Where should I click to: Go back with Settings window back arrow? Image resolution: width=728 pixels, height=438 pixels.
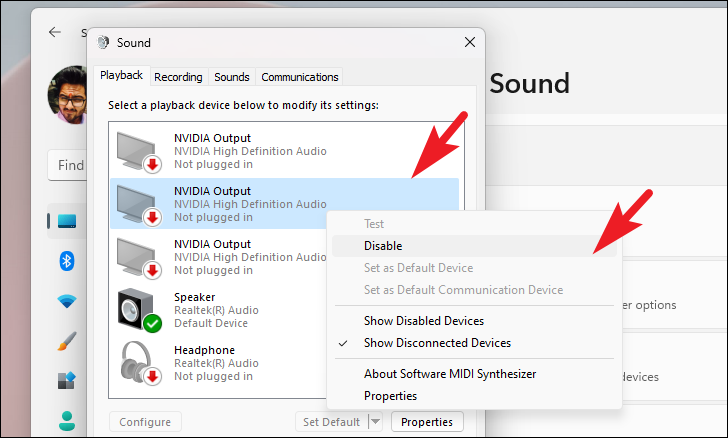click(55, 32)
